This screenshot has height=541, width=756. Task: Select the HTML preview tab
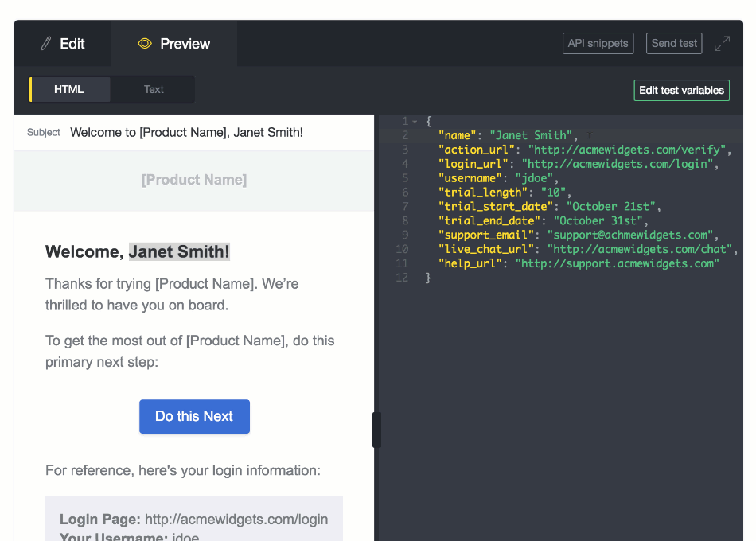[69, 89]
